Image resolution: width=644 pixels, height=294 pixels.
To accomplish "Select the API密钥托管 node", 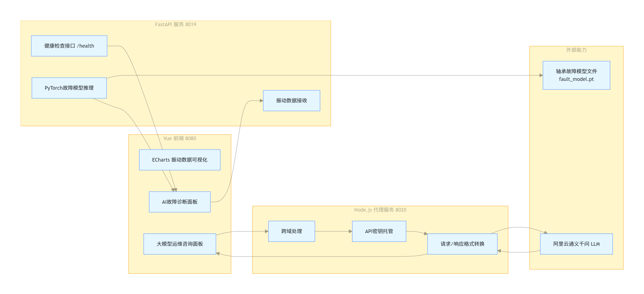I will tap(379, 231).
